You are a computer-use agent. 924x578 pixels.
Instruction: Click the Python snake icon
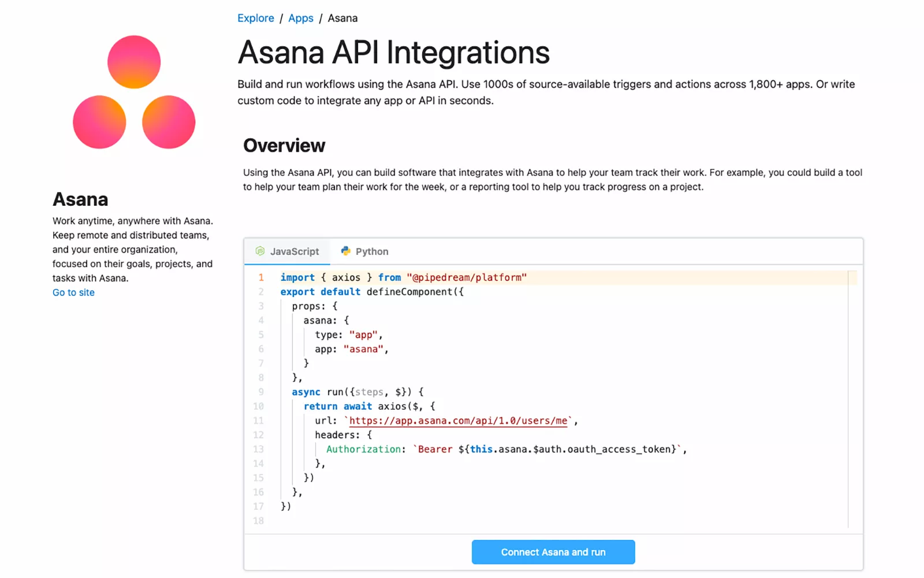[345, 251]
